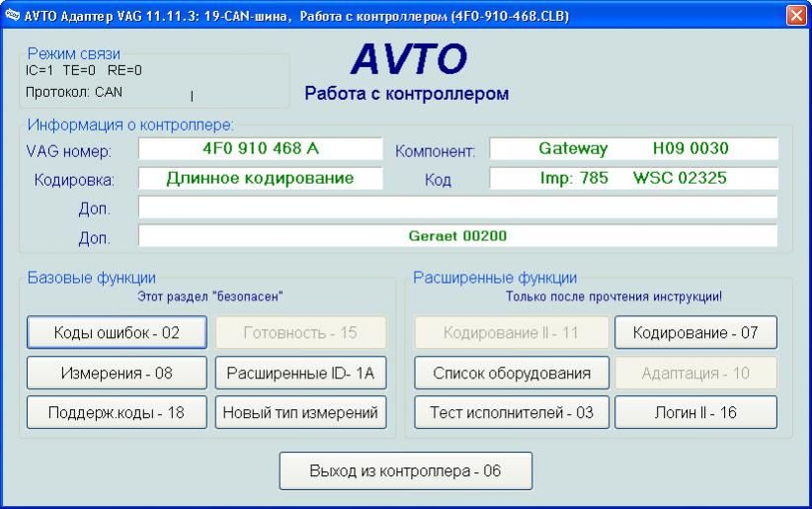Image resolution: width=812 pixels, height=509 pixels.
Task: Open Кодирование - 07
Action: pyautogui.click(x=695, y=332)
